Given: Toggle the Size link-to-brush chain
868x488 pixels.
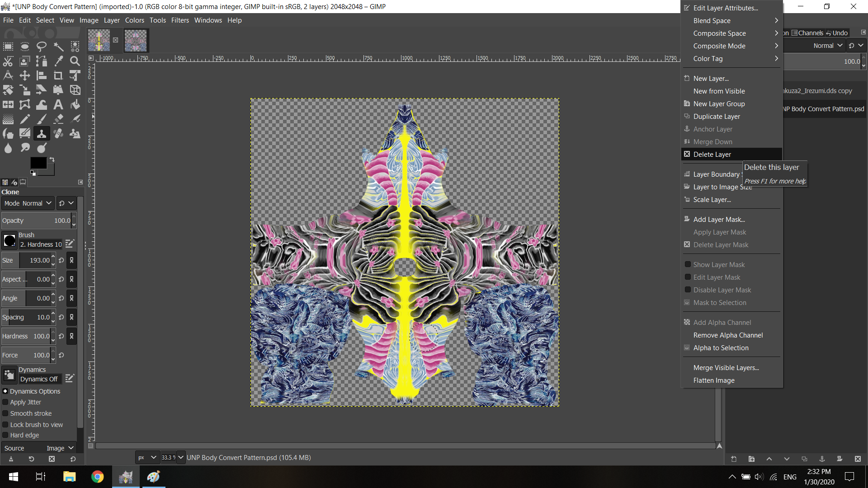Looking at the screenshot, I should 71,260.
